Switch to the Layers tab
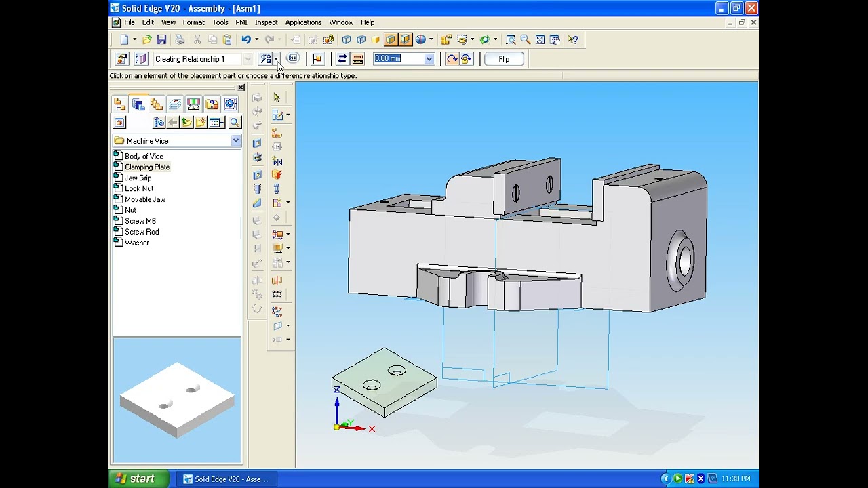Screen dimensions: 868x488 pos(175,104)
